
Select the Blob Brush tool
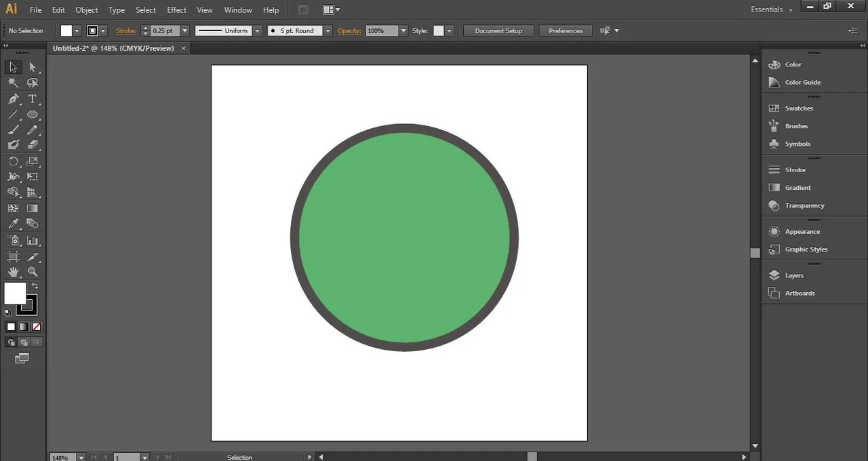(x=13, y=145)
